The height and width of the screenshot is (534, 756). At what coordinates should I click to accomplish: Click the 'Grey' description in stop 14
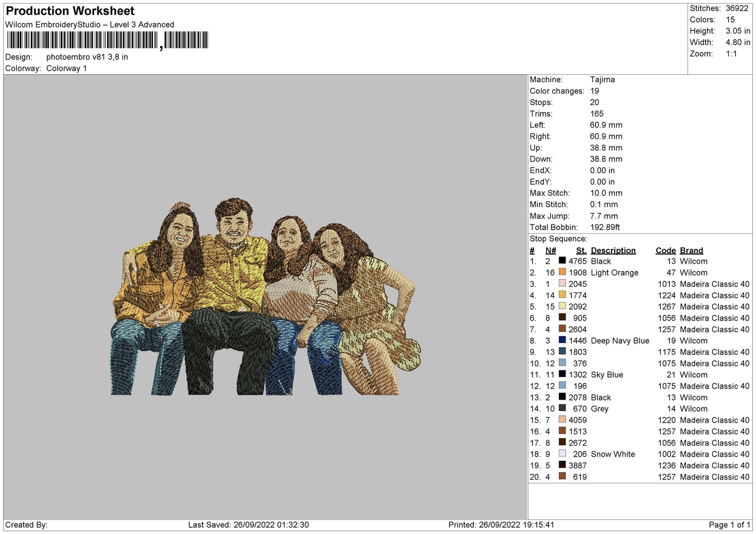coord(600,408)
